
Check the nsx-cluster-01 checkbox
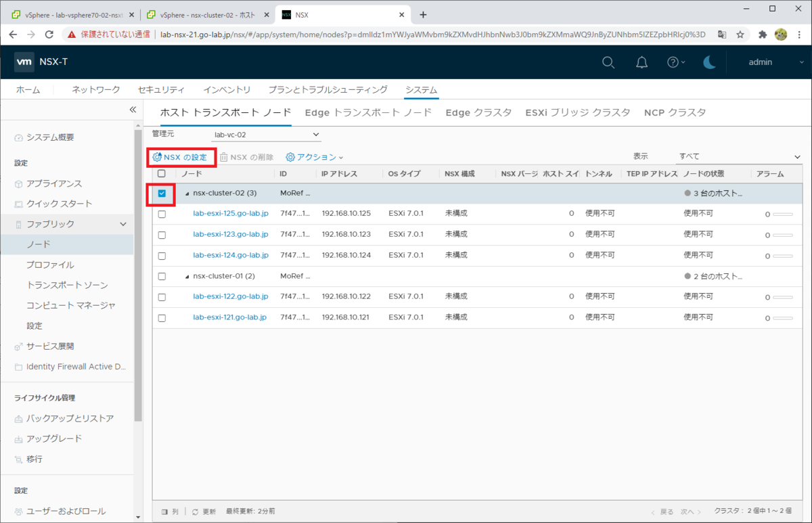162,276
